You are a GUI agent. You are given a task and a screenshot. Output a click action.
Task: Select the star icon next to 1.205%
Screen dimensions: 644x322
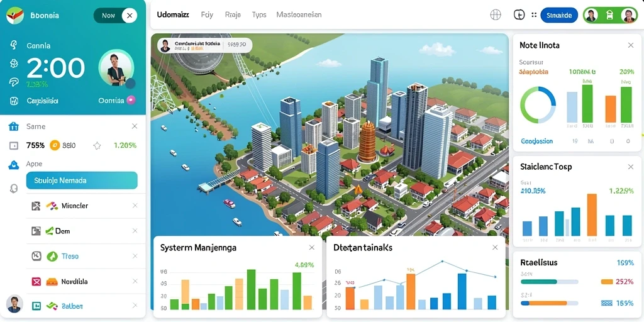(x=97, y=145)
